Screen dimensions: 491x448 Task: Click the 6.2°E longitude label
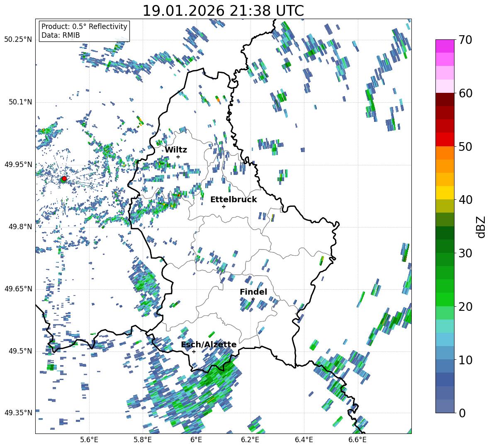250,440
